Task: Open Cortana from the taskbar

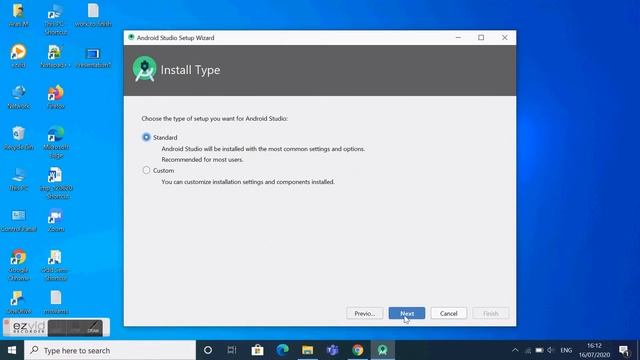Action: (x=208, y=350)
